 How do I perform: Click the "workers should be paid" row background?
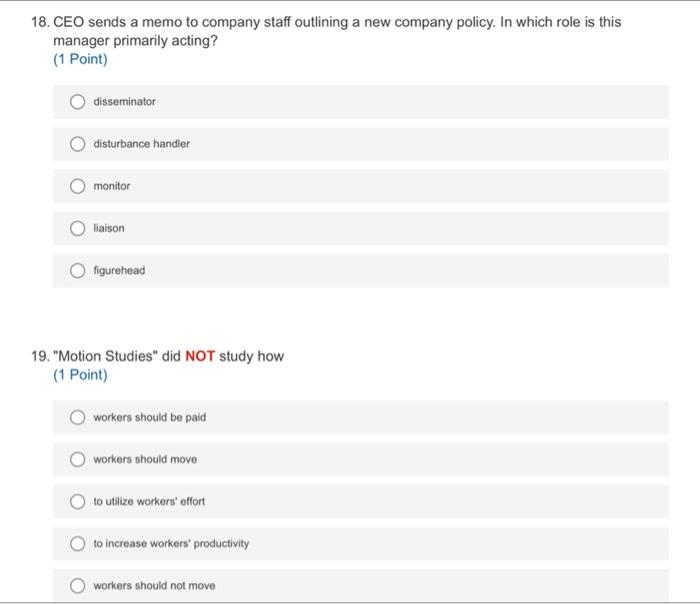coord(361,417)
